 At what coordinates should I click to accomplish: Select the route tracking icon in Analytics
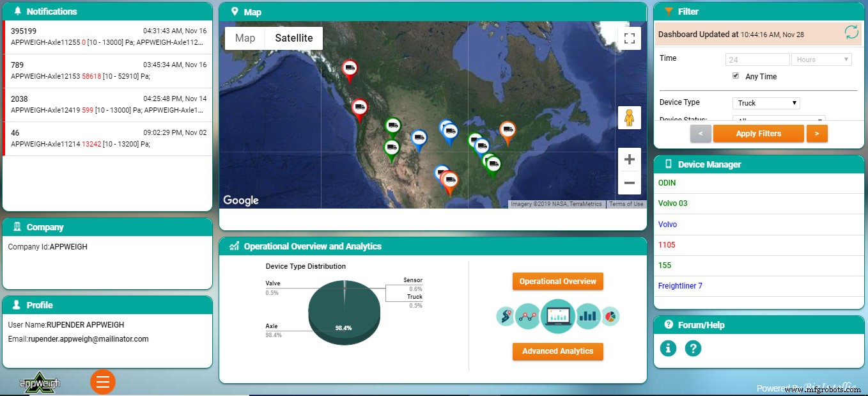click(x=506, y=316)
